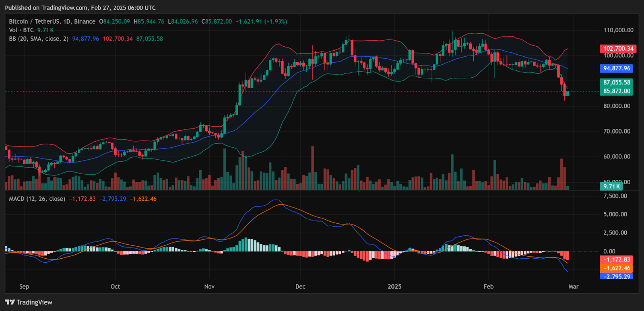This screenshot has height=311, width=644.
Task: Select the BB (20, SMA, close, 2) legend
Action: click(x=39, y=39)
